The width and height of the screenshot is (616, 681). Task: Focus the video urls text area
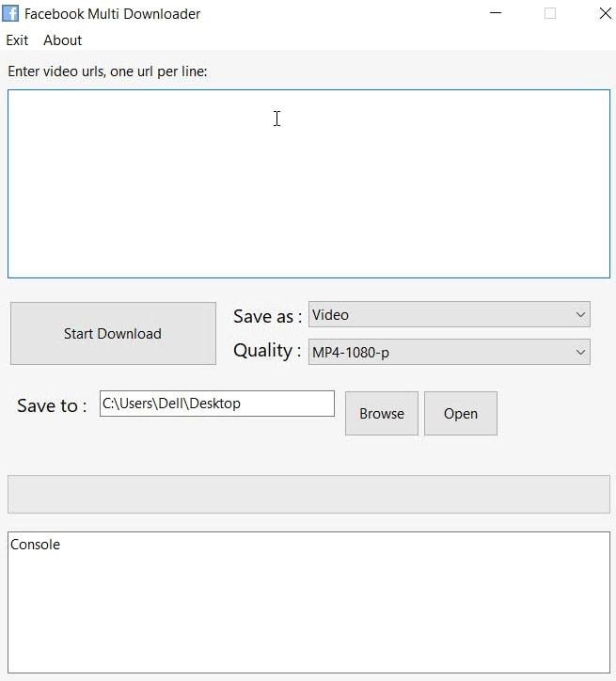(x=308, y=183)
